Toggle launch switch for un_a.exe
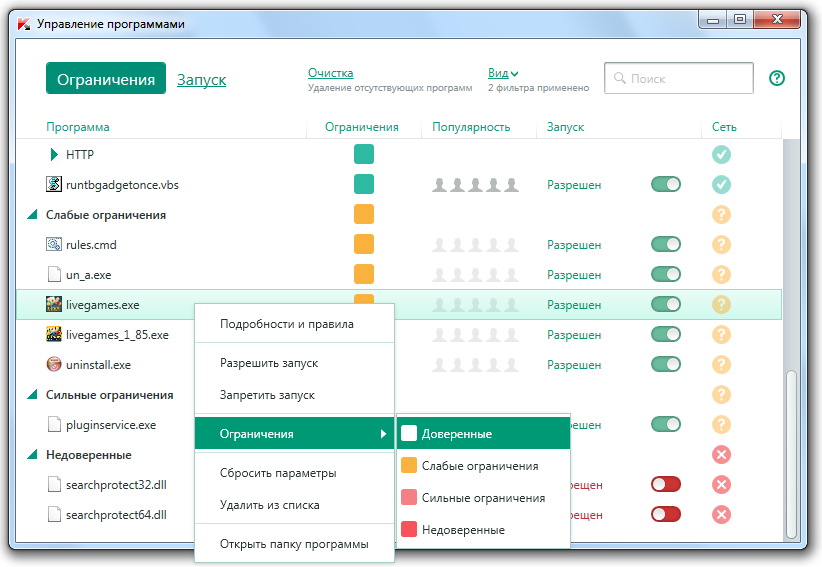 point(666,275)
